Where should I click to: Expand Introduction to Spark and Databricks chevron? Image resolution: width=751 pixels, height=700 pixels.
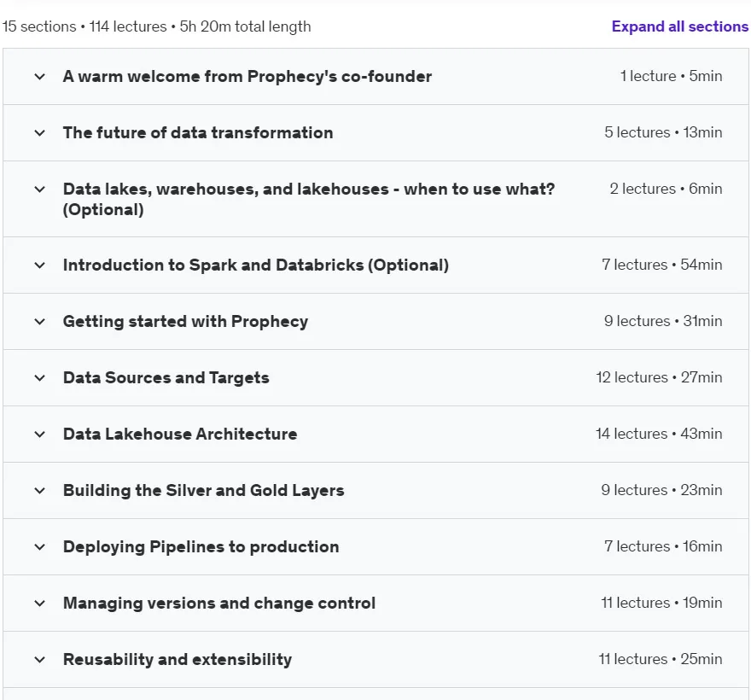pos(40,265)
